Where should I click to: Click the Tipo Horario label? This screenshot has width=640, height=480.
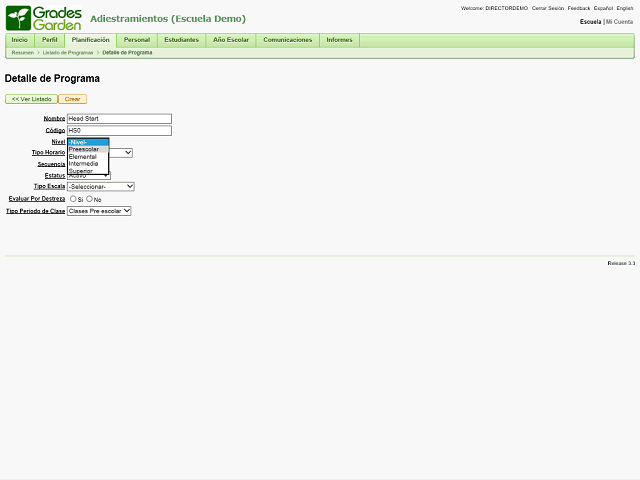click(49, 153)
